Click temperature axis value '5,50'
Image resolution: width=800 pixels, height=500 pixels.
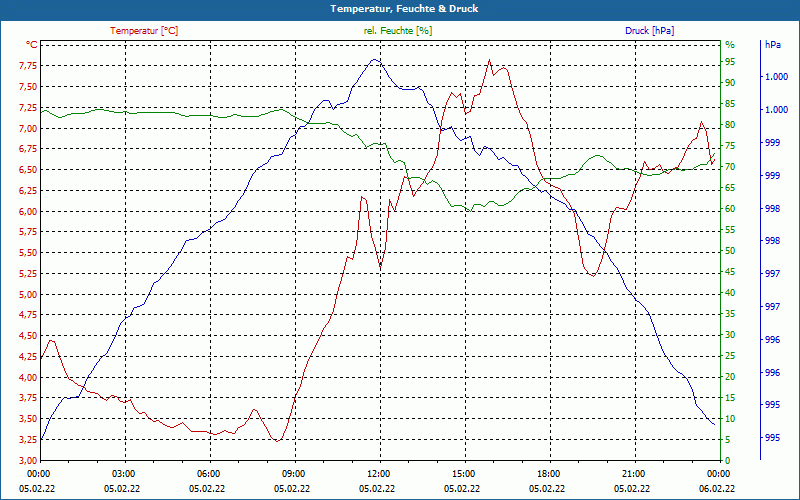tap(28, 253)
